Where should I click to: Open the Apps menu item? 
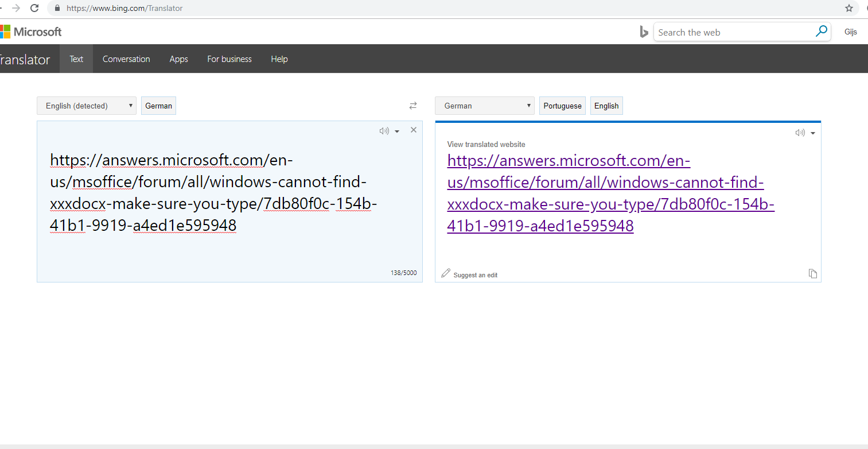click(x=179, y=59)
